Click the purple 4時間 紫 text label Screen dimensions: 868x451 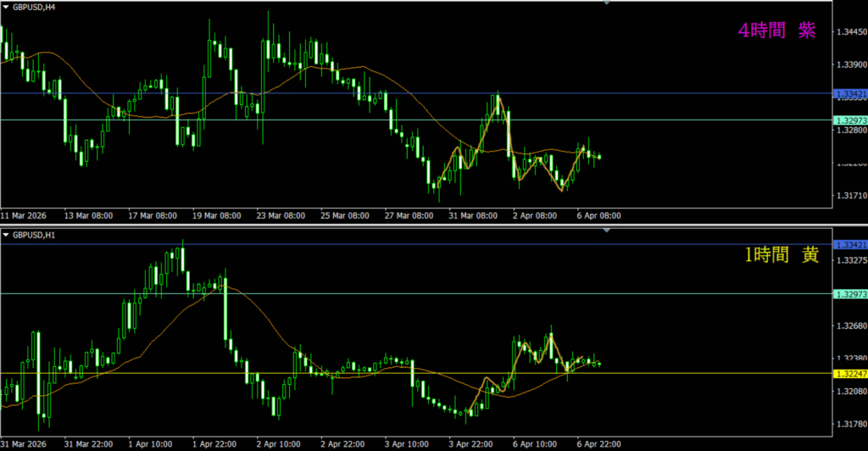[x=776, y=31]
